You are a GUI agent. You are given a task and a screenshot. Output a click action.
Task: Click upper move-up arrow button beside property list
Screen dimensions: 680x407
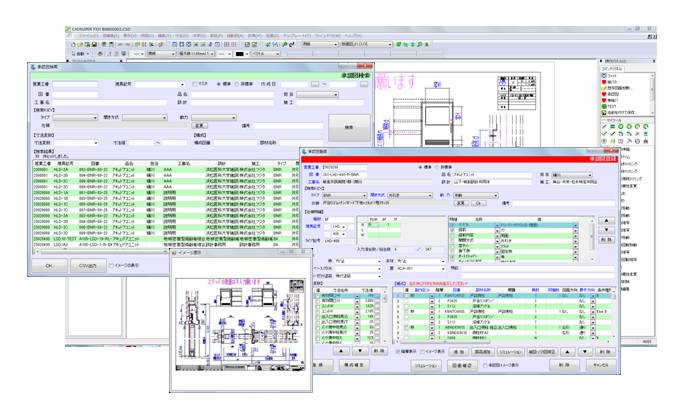[606, 221]
